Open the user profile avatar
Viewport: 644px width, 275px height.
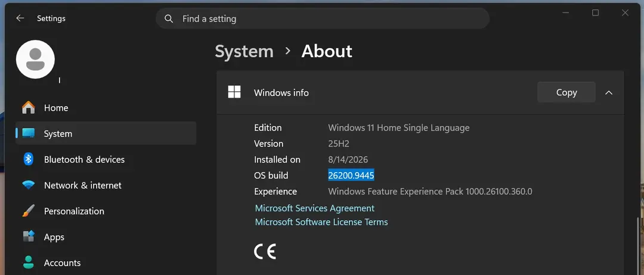click(x=35, y=60)
